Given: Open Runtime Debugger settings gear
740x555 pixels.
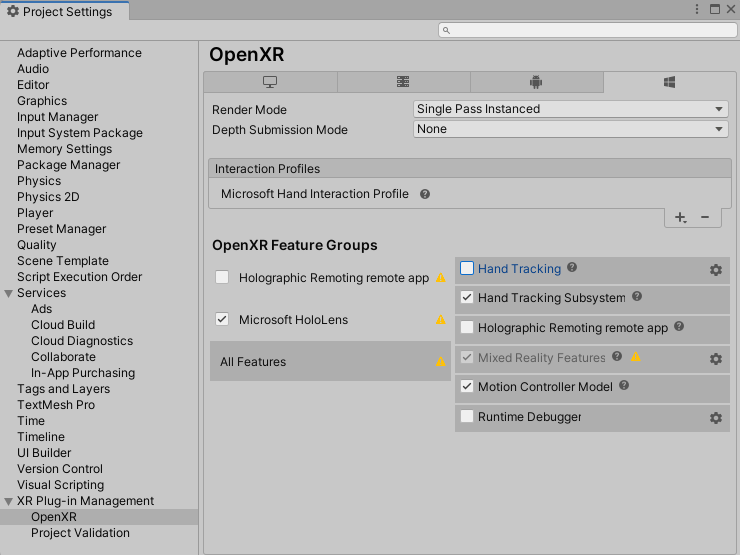Looking at the screenshot, I should click(716, 418).
